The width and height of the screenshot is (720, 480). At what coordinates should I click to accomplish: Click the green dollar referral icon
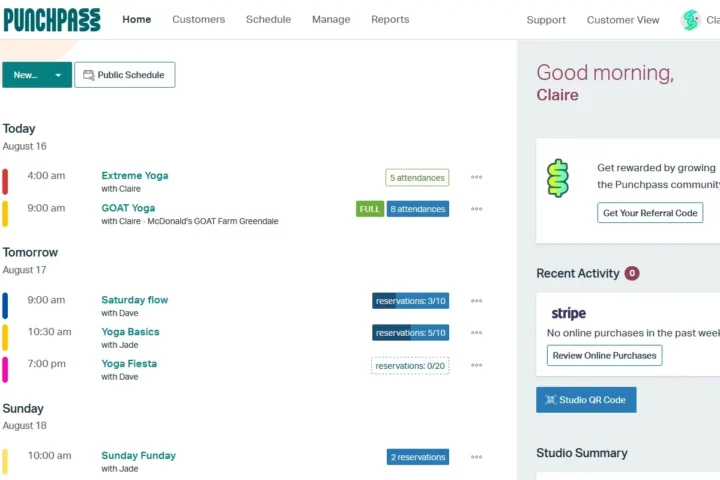558,178
